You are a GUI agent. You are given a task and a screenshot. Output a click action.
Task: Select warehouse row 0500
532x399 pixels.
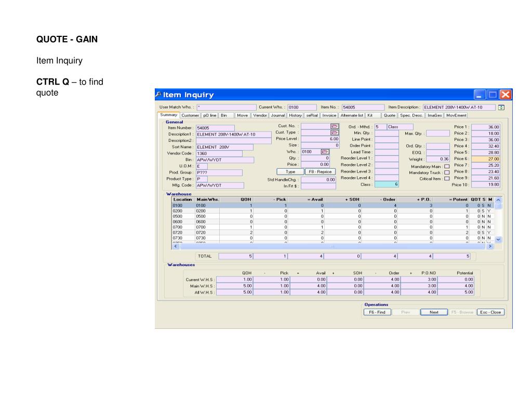click(x=333, y=216)
